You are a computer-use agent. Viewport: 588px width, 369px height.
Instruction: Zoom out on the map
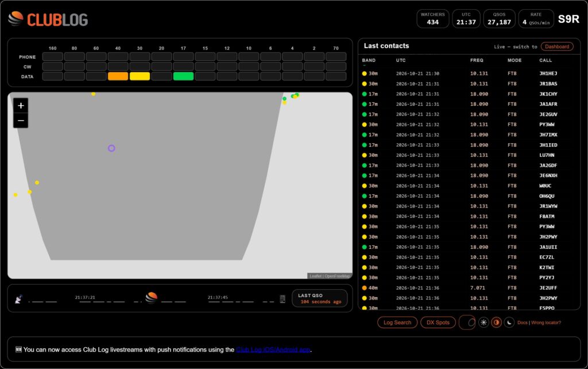pos(21,121)
